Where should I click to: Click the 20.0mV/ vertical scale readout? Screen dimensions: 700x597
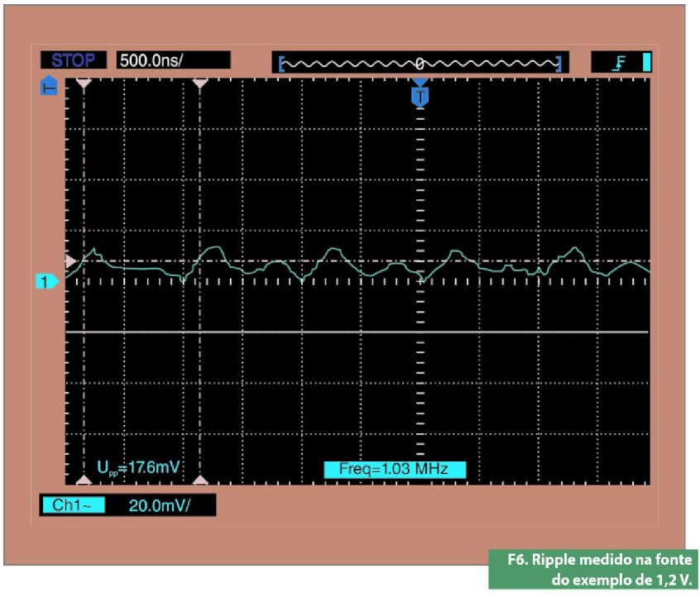point(160,505)
